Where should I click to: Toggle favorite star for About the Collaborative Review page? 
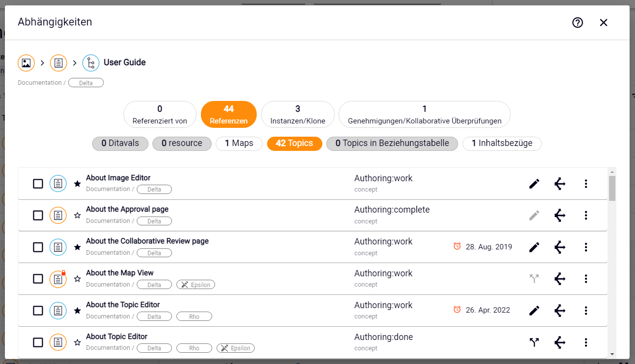[77, 247]
